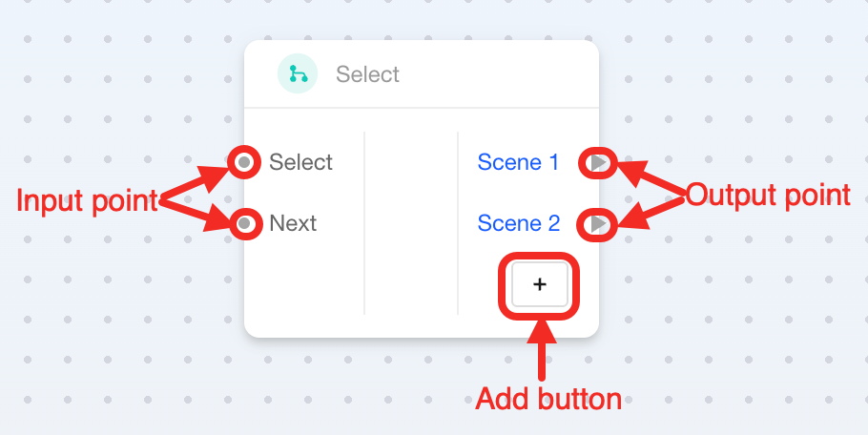Click the Select input point circle
This screenshot has width=868, height=435.
[245, 162]
